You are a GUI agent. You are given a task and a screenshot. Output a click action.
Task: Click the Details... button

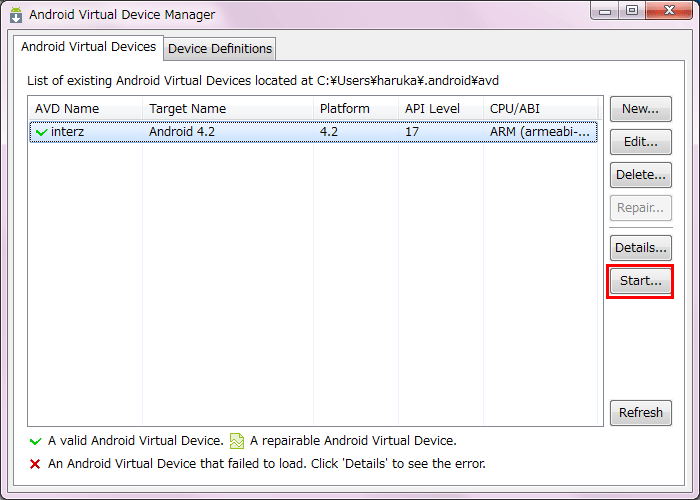tap(641, 248)
